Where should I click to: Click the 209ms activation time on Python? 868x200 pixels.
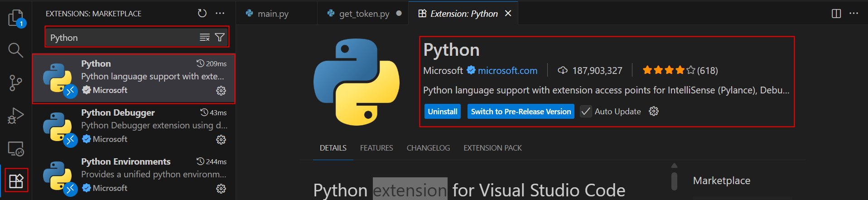[x=212, y=63]
